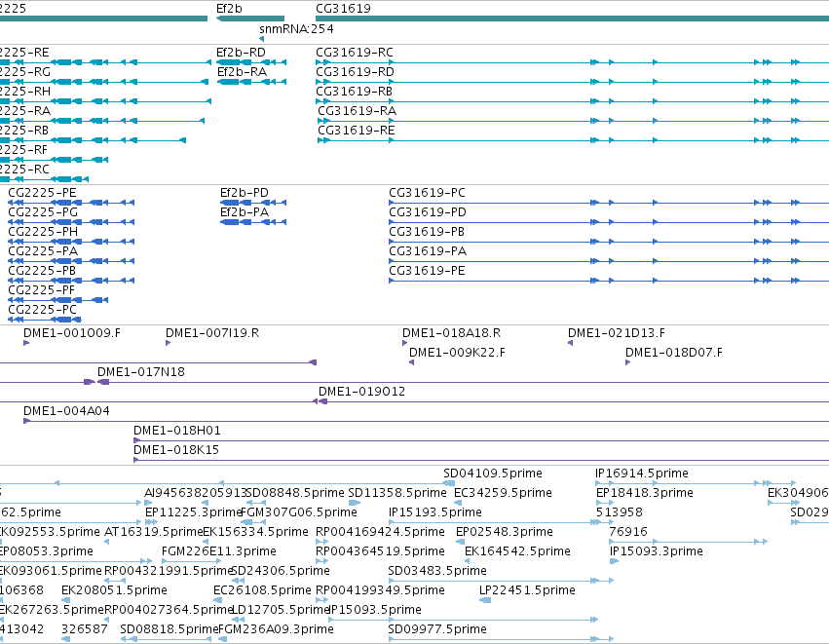
Task: Click the Ef2b-PA protein label
Action: (x=245, y=212)
